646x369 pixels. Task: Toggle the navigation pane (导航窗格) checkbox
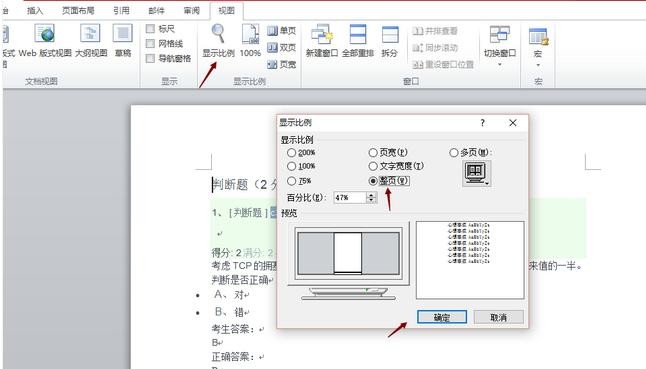pos(150,58)
